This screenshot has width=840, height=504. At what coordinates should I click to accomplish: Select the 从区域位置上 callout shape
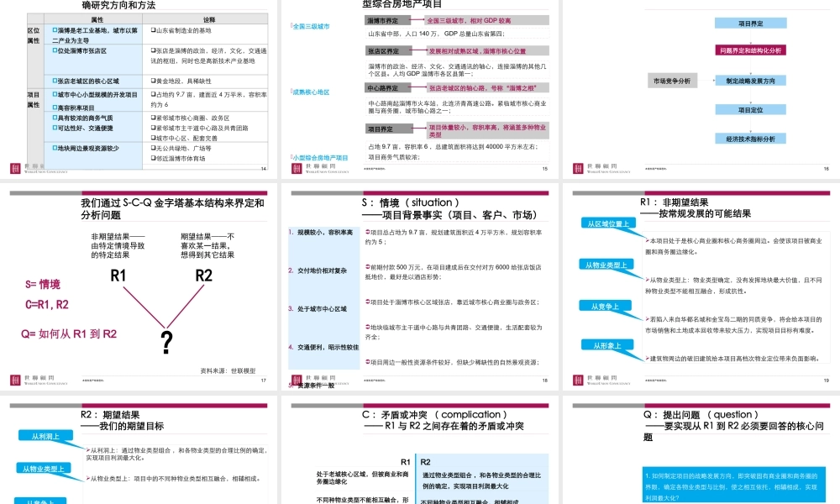coord(608,223)
